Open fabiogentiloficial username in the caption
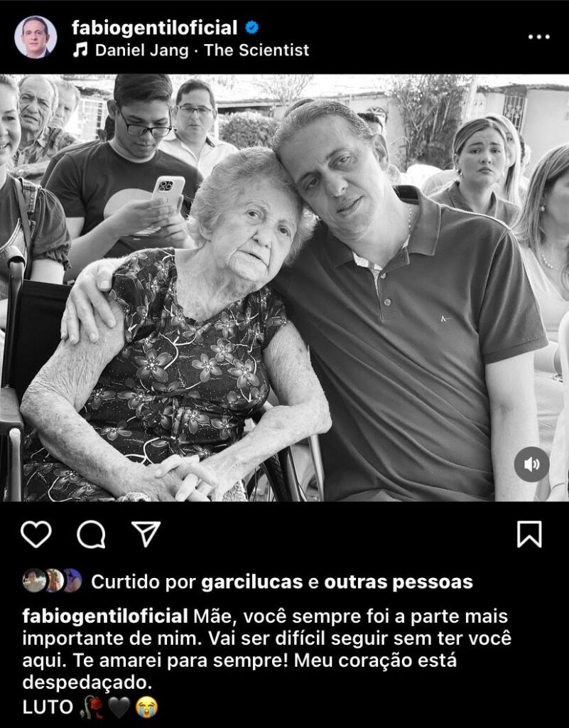Screen dimensions: 569x728 (105, 616)
